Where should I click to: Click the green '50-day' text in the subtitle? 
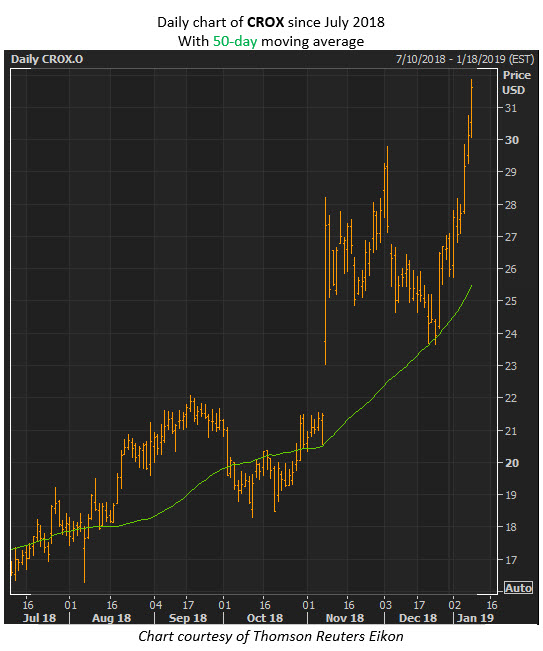[235, 41]
